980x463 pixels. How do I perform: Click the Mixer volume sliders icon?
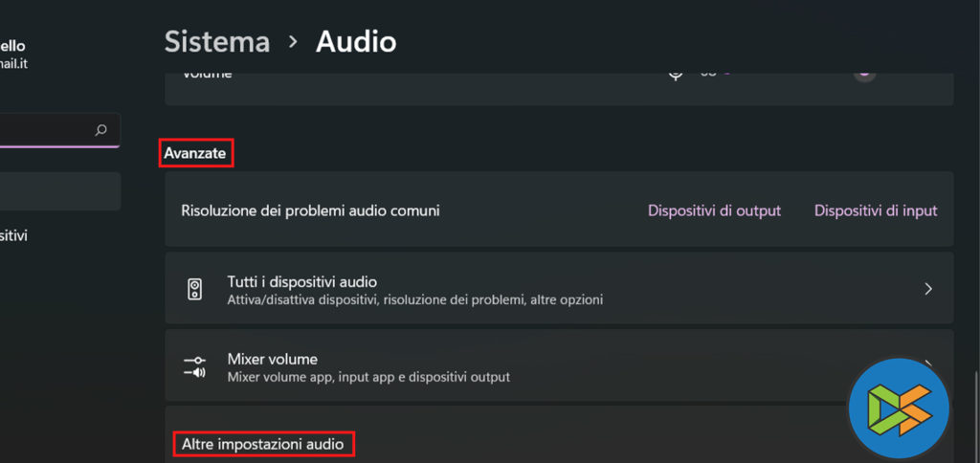pos(194,366)
